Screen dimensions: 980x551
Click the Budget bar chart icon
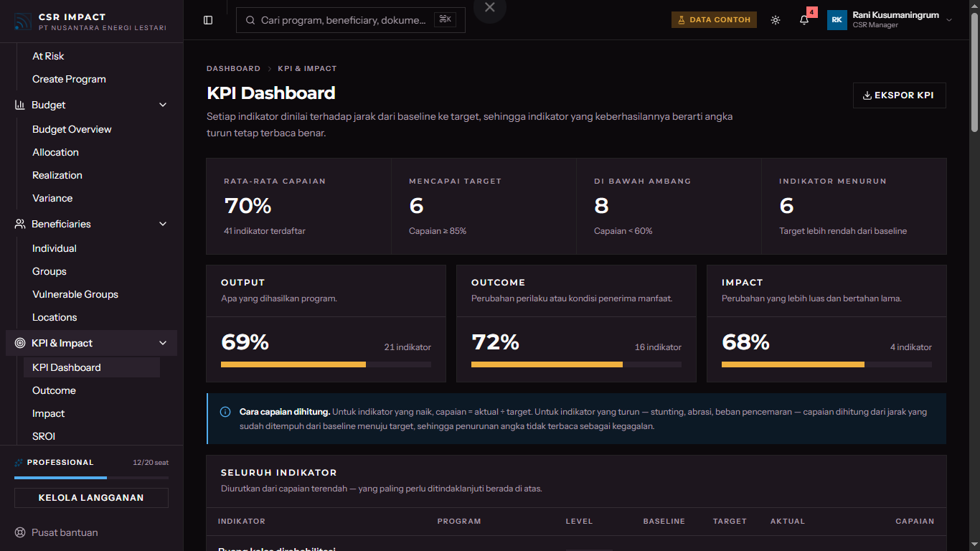[x=20, y=105]
